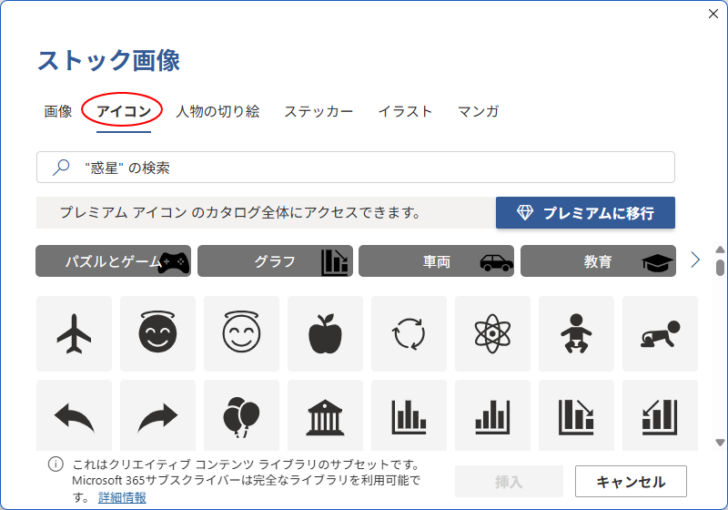Select the filled smiling angel face icon
The height and width of the screenshot is (510, 728).
[x=158, y=333]
